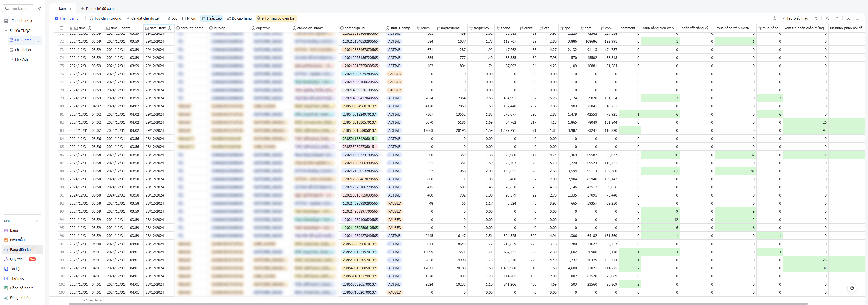The image size is (868, 305).
Task: Click the Tìm kiếm search field
Action: [x=18, y=8]
